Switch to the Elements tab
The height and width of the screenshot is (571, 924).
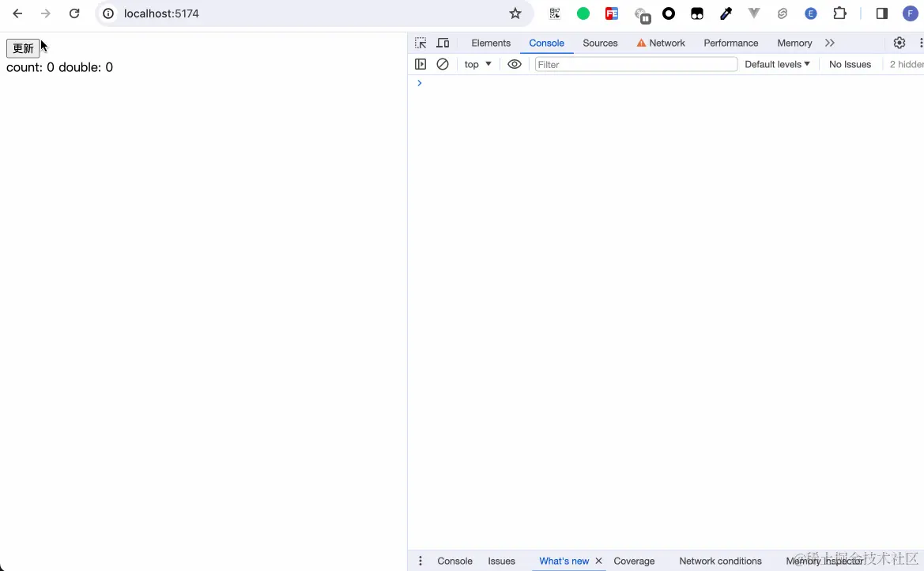coord(491,43)
